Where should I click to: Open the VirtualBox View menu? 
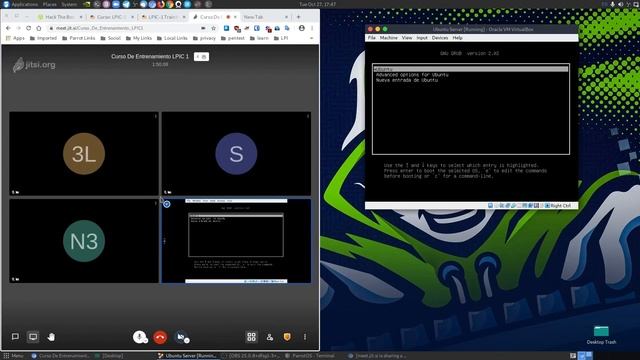tap(407, 38)
